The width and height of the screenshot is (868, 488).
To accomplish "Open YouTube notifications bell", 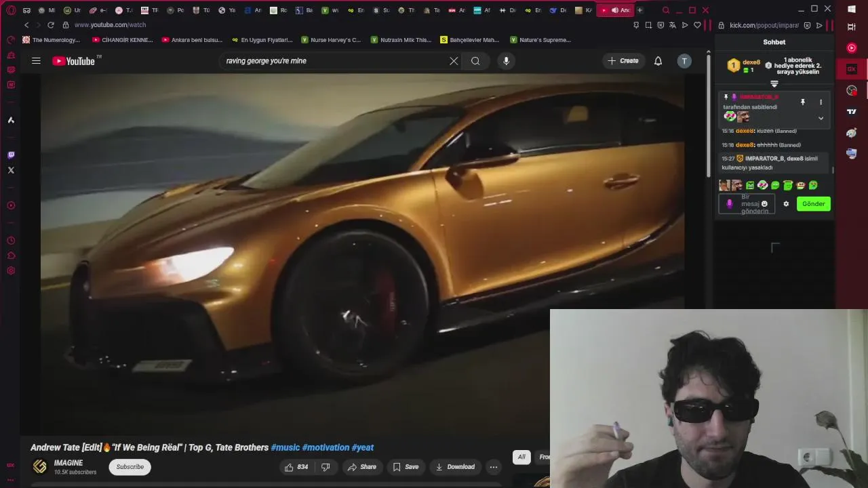I will [658, 61].
